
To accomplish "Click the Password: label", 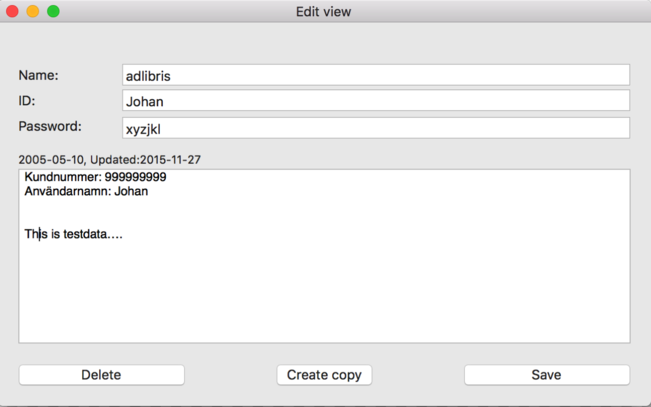I will pos(50,127).
